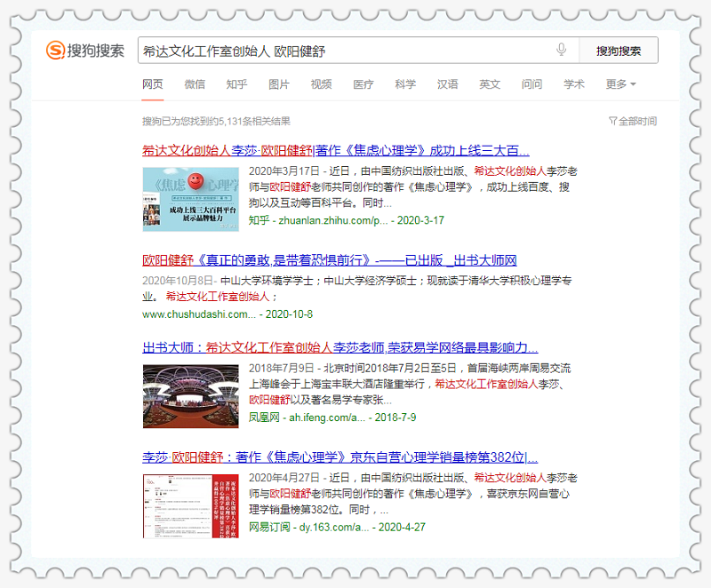Switch to the 微信 tab
Image resolution: width=711 pixels, height=588 pixels.
pyautogui.click(x=195, y=84)
